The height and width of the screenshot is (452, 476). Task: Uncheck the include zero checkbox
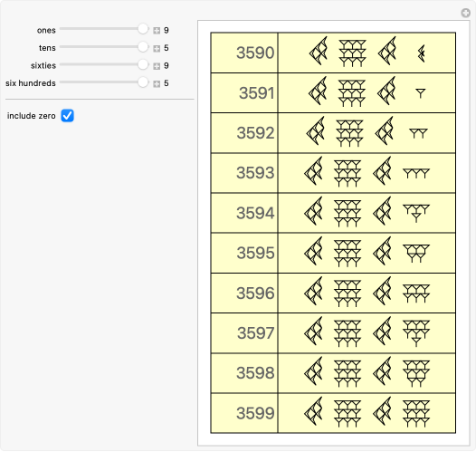(x=67, y=116)
